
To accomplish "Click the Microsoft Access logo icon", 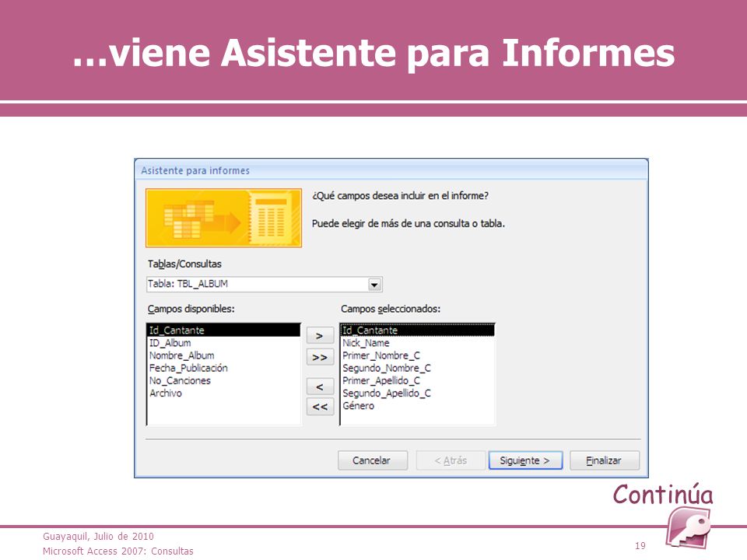I will pyautogui.click(x=689, y=527).
